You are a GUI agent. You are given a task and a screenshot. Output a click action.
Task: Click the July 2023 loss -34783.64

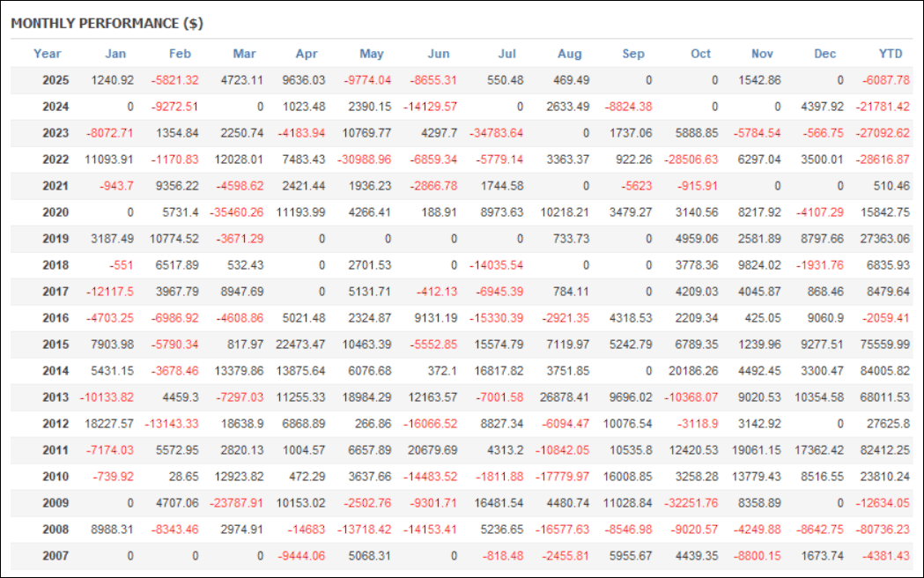pos(495,133)
